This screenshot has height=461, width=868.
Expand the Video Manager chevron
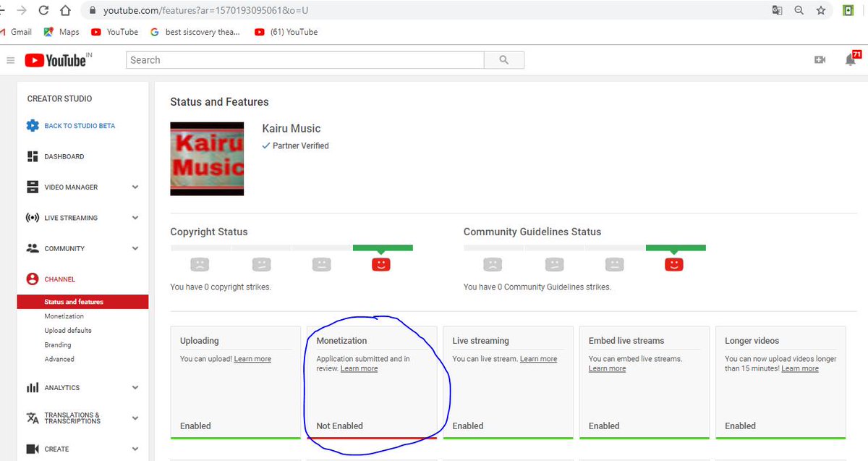coord(135,187)
